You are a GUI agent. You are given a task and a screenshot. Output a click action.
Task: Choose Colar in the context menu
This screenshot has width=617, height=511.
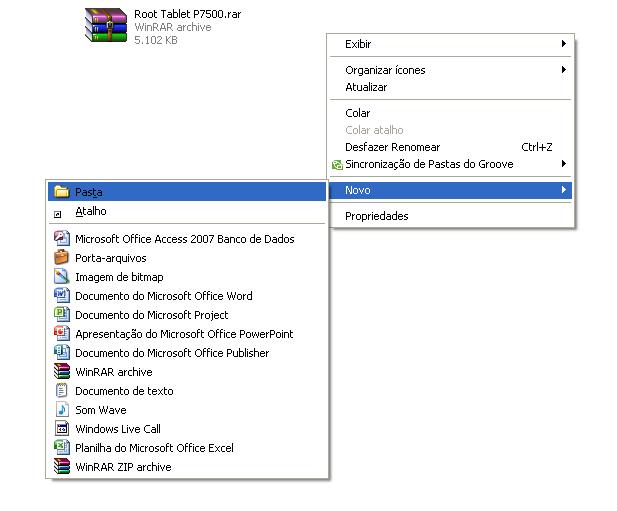(x=450, y=113)
